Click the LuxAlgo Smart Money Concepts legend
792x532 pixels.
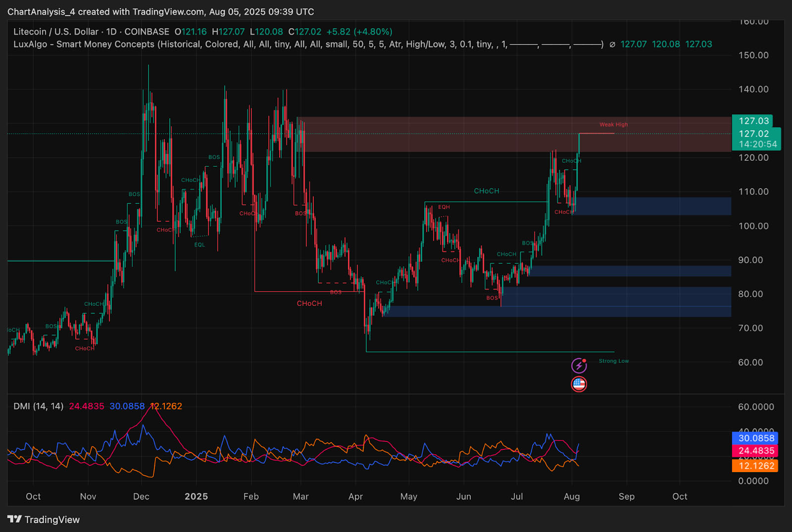pos(84,44)
